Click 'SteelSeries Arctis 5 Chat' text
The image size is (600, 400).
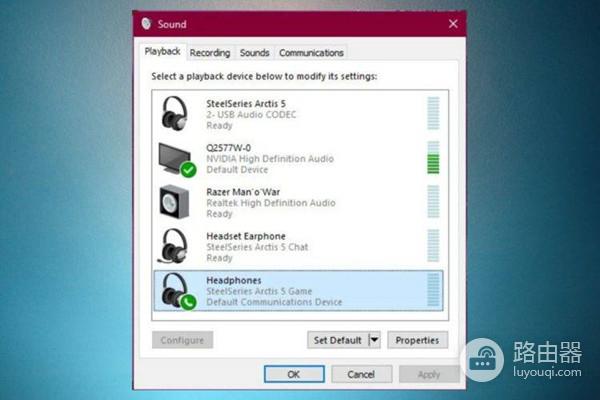coord(257,247)
